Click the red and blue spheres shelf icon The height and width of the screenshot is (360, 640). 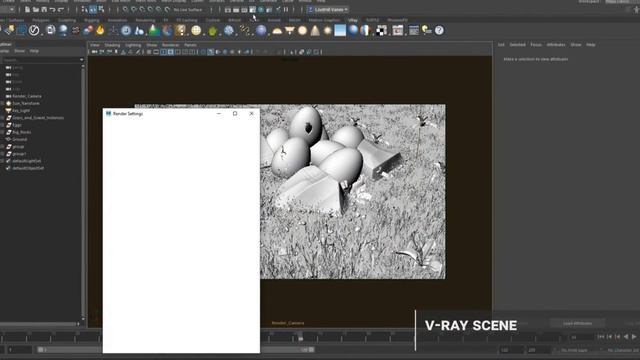click(x=88, y=30)
